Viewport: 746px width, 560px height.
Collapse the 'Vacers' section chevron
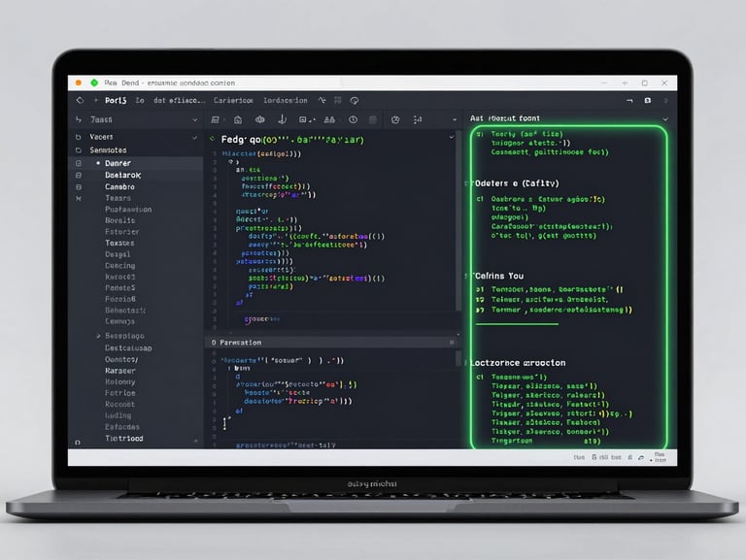(x=194, y=138)
